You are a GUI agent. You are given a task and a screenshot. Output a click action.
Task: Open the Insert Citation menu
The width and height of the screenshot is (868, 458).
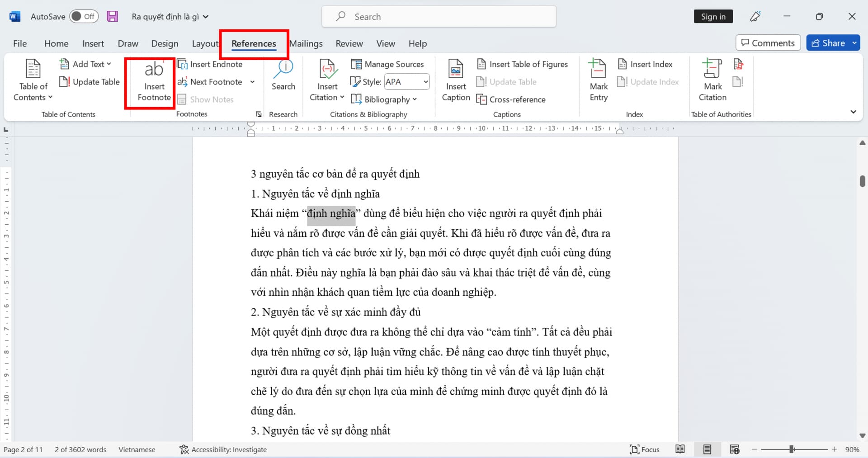(x=327, y=80)
